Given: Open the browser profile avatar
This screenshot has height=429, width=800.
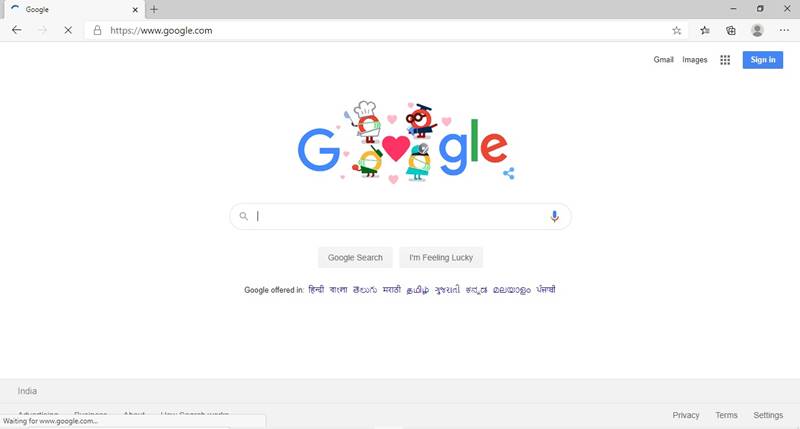Looking at the screenshot, I should [757, 31].
